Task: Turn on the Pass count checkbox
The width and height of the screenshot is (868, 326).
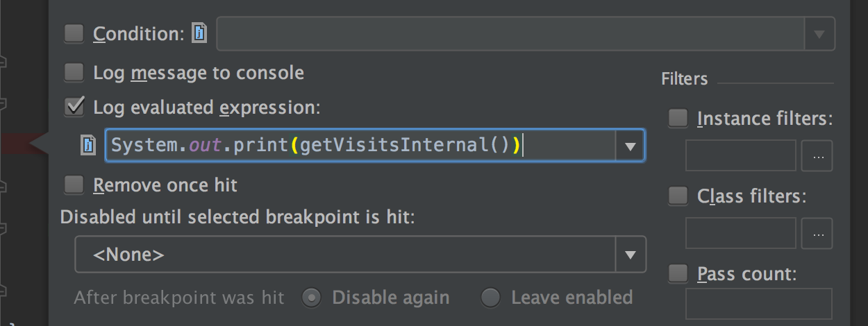Action: (x=678, y=274)
